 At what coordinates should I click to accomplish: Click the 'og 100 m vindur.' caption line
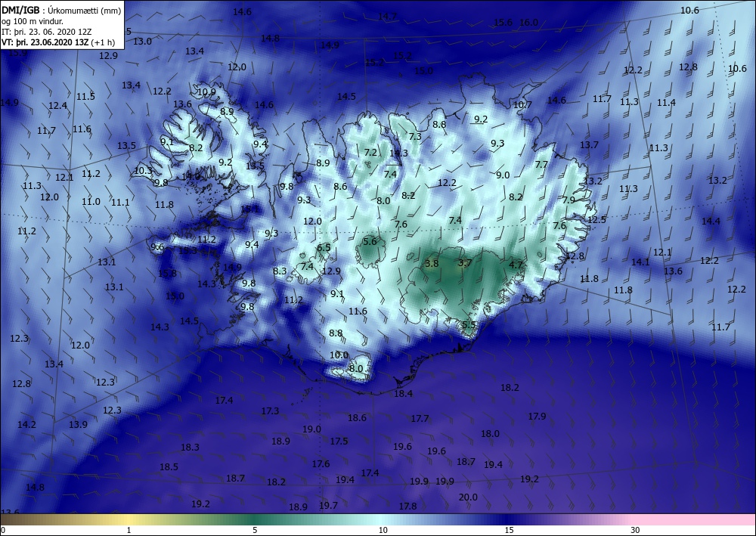point(33,21)
